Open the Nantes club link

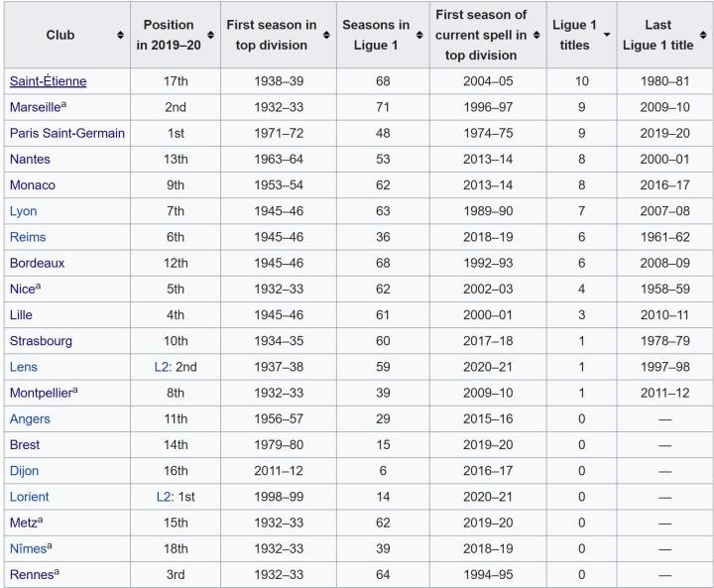point(30,159)
